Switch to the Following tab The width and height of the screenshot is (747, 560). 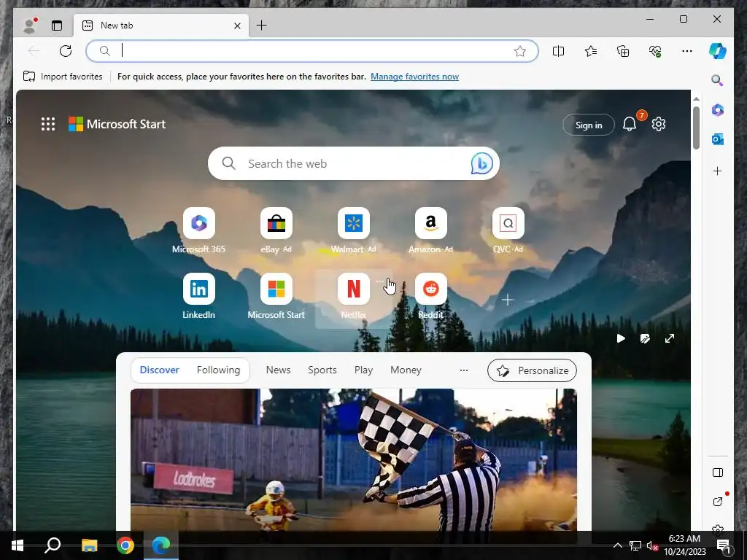pyautogui.click(x=218, y=370)
